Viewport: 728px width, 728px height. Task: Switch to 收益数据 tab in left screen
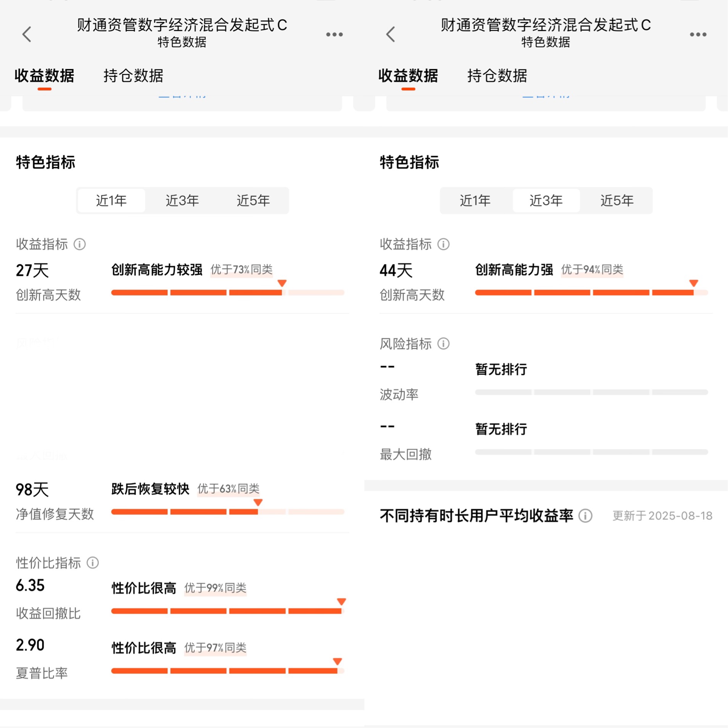44,76
